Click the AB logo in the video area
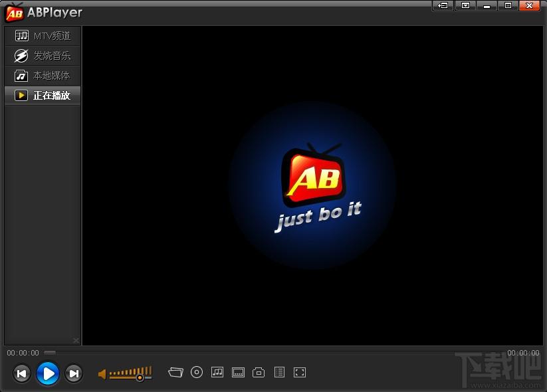547x392 pixels. pos(314,174)
